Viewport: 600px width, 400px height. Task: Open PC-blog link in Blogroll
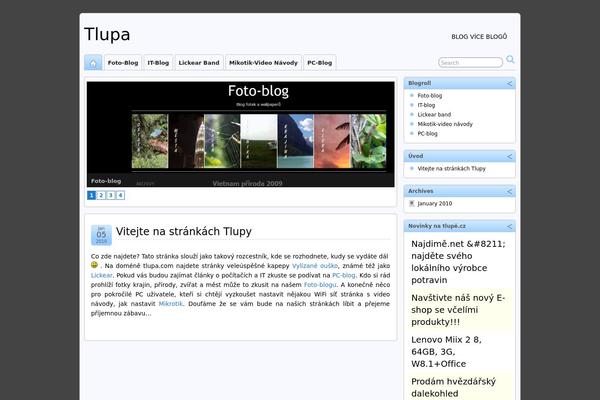427,134
